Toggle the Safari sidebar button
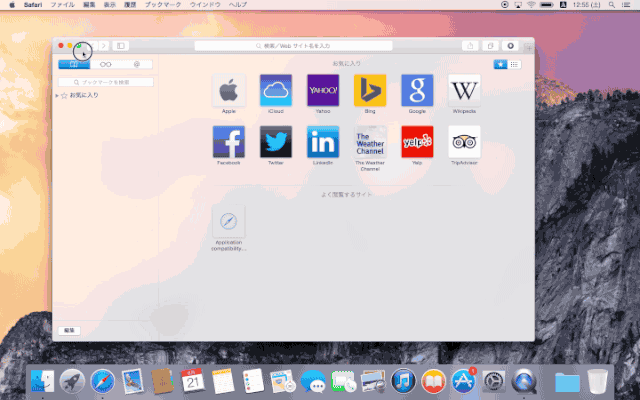 click(x=121, y=46)
